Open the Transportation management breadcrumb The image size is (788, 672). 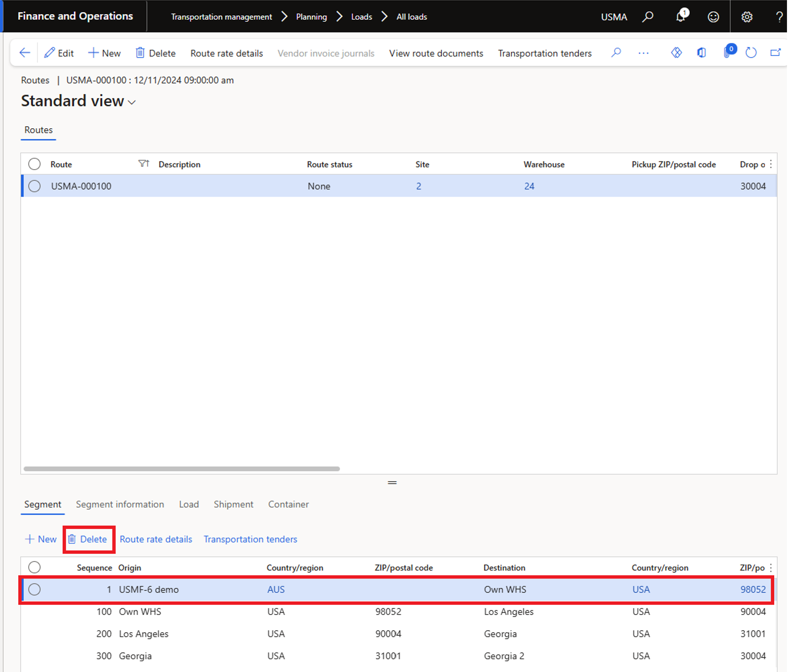coord(221,17)
